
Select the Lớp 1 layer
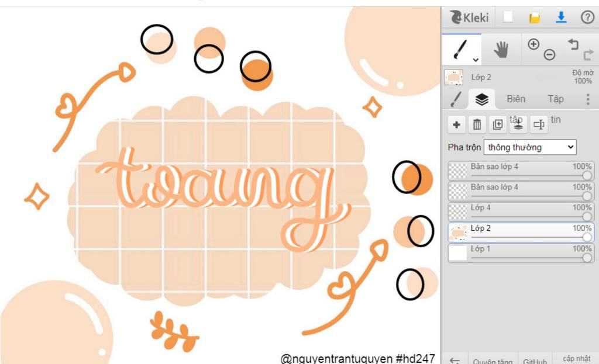coord(521,253)
